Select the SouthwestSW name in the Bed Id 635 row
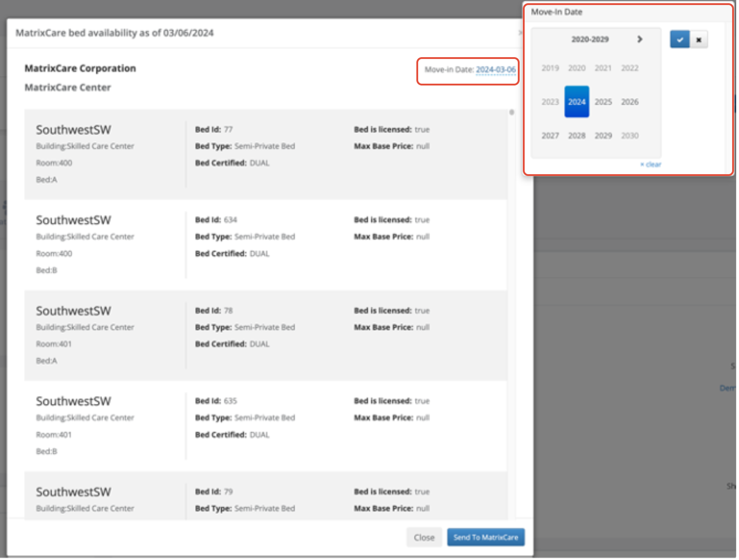739x560 pixels. coord(74,402)
